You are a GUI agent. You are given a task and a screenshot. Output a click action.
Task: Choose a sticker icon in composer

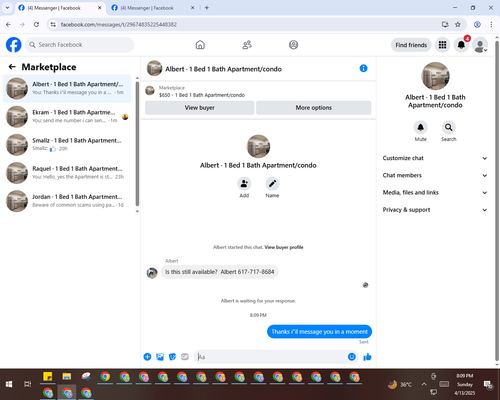tap(172, 357)
